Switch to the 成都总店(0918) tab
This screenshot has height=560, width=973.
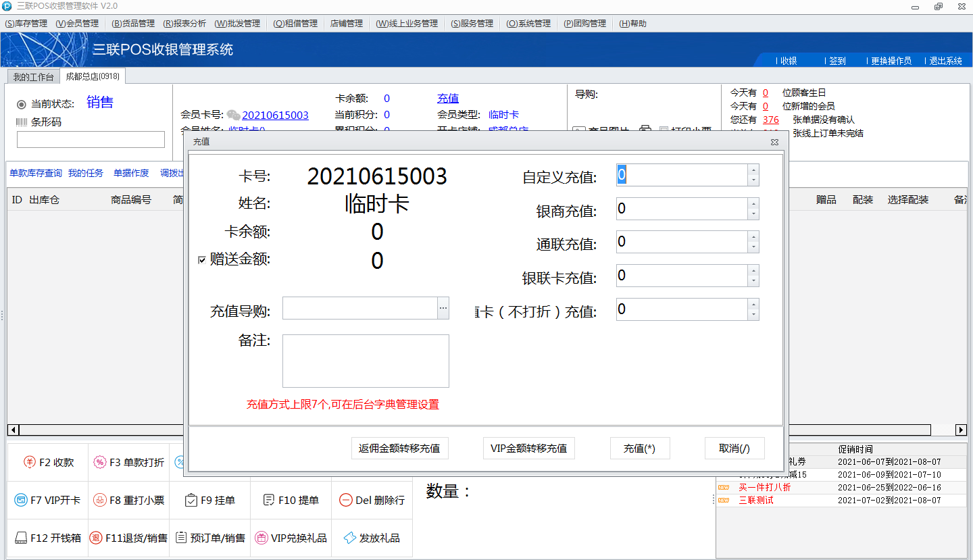click(93, 76)
